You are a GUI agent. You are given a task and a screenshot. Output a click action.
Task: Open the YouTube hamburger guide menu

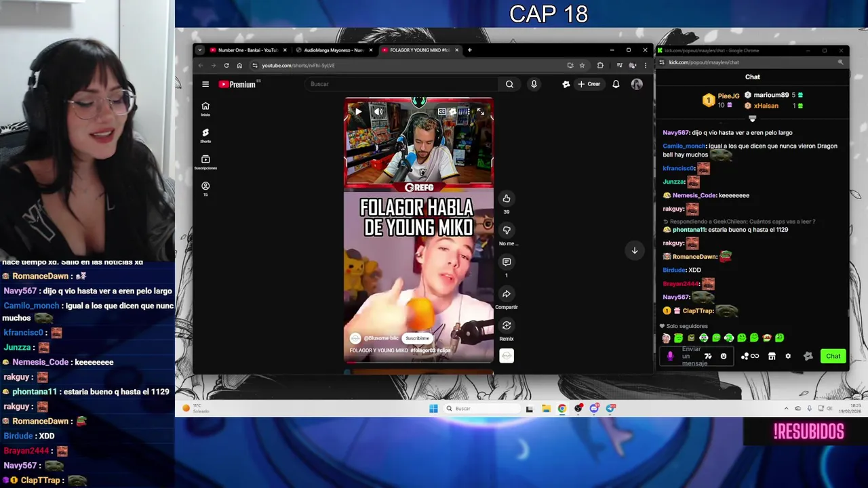[205, 84]
